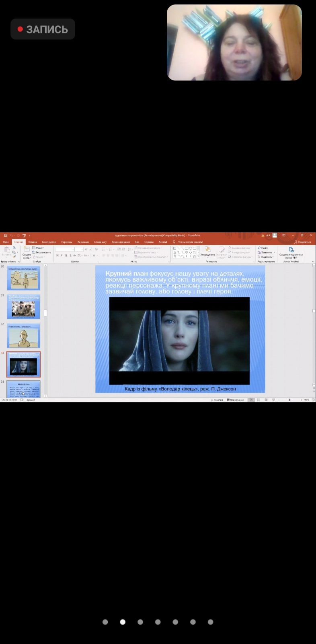Viewport: 316px width, 644px height.
Task: Open Контур фигуры (Shape Outline) dropdown
Action: click(240, 252)
